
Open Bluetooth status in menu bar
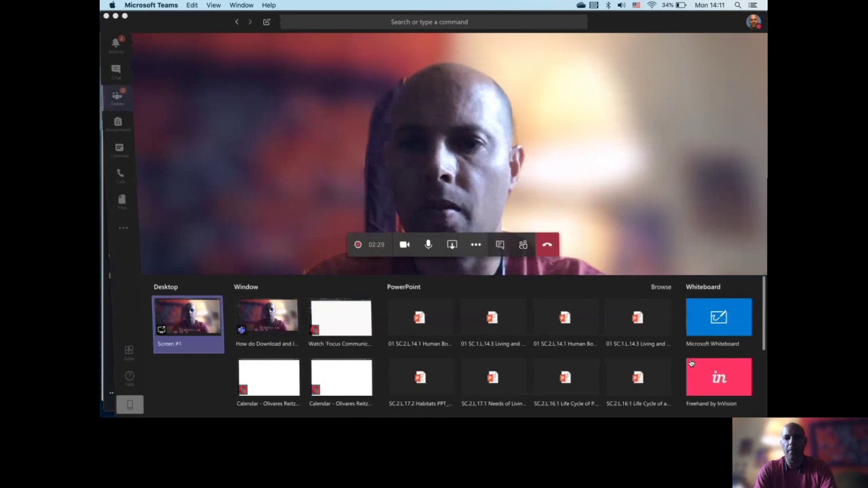coord(608,5)
